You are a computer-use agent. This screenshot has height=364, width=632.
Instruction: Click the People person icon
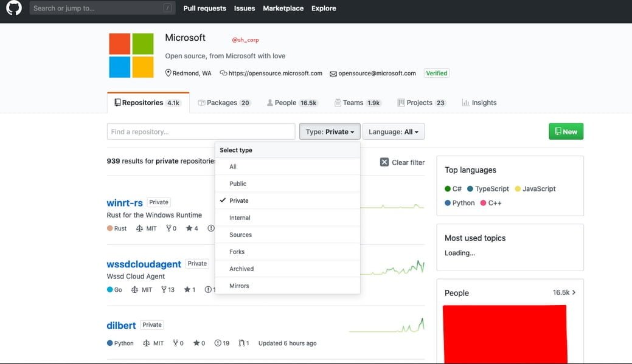click(x=269, y=103)
